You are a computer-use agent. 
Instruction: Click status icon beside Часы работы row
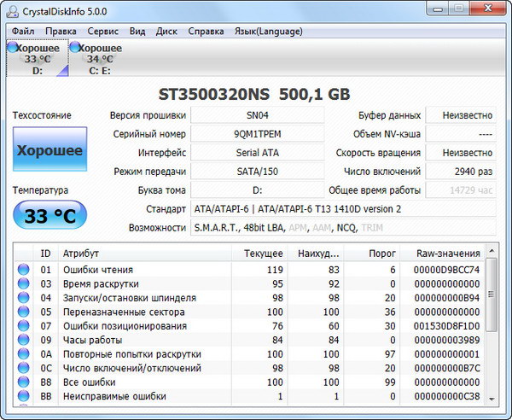point(24,340)
